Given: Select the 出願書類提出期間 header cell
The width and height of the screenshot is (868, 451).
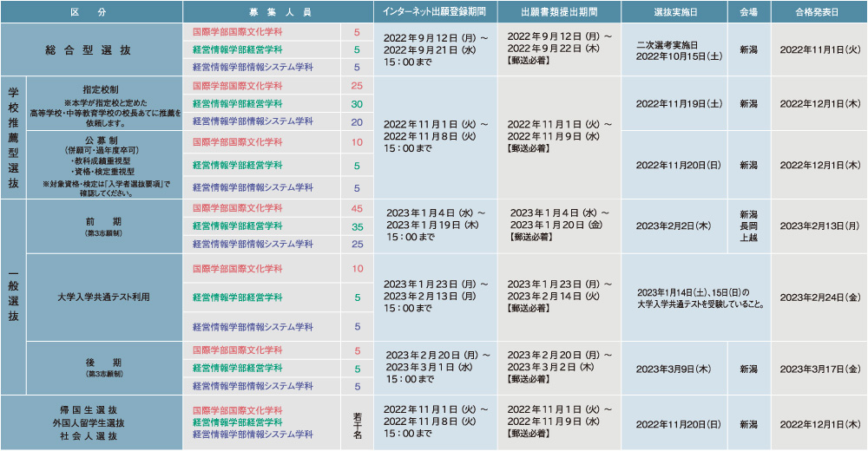Looking at the screenshot, I should tap(559, 12).
